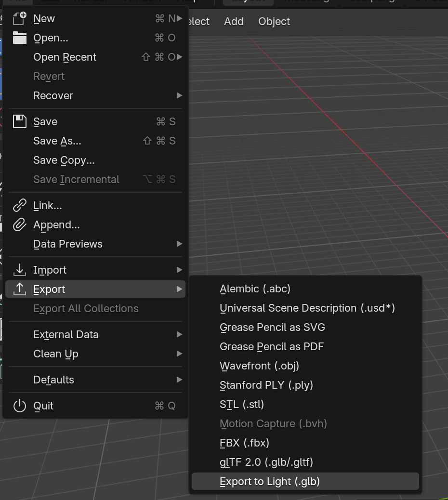Expand the Import submenu arrow
Screen dimensions: 448x500
point(180,270)
